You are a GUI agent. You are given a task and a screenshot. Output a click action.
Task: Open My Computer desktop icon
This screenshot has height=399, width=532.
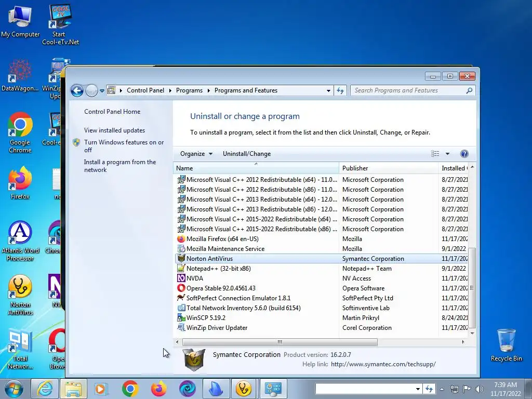click(x=20, y=21)
